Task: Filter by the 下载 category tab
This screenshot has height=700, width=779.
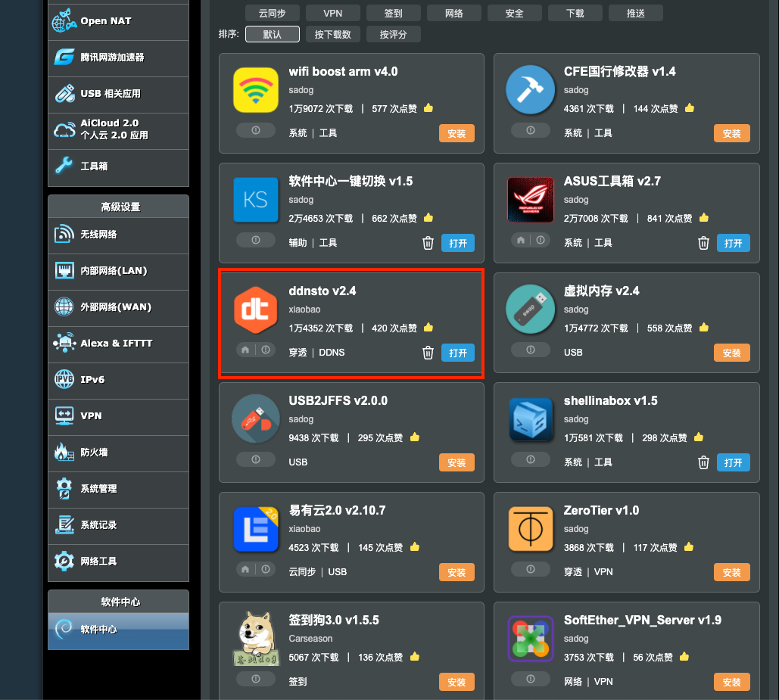Action: [x=575, y=14]
